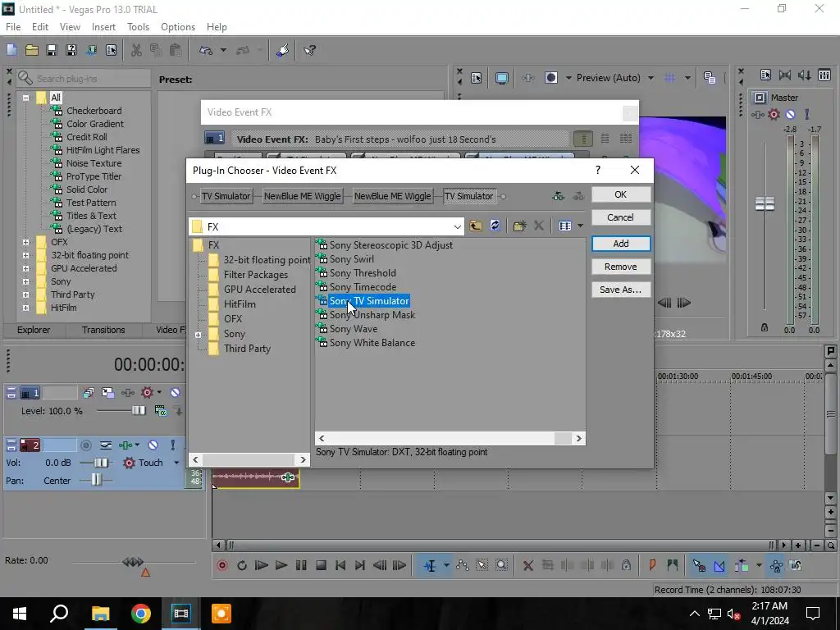Click the Undo arrow in main toolbar

click(x=206, y=50)
